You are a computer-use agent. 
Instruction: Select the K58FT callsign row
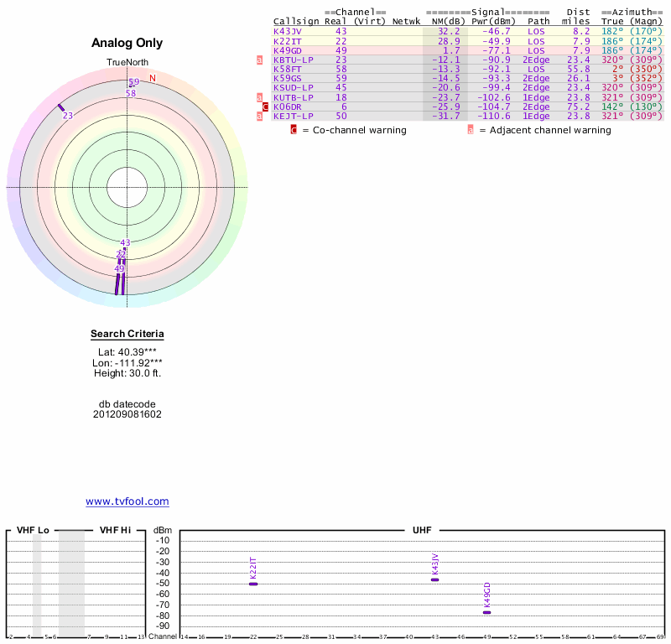(288, 69)
